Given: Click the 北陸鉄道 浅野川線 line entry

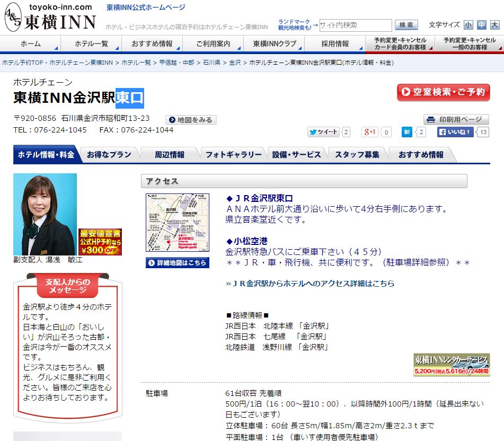Looking at the screenshot, I should pyautogui.click(x=277, y=347).
